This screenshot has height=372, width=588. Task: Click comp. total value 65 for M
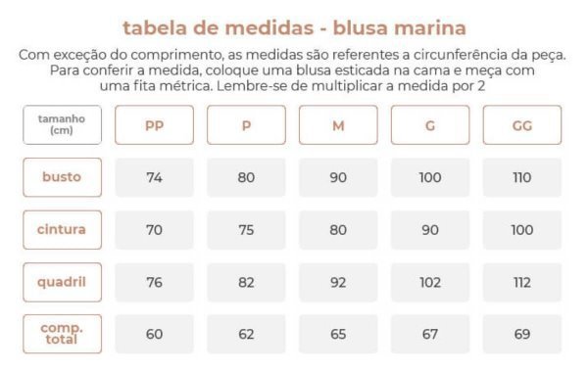click(x=338, y=334)
